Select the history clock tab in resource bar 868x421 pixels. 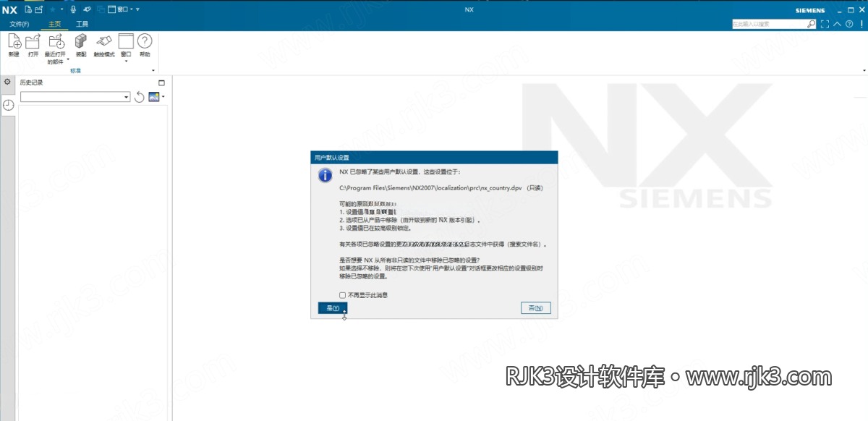(8, 106)
